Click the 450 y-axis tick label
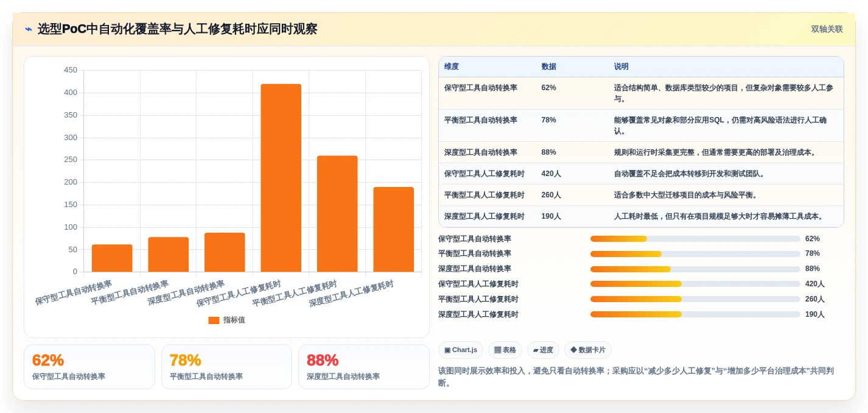Viewport: 868px width, 413px height. 71,70
